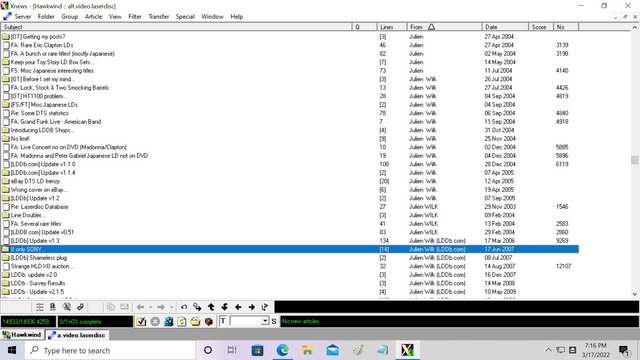640x360 pixels.
Task: Expand the 'LDDb - Survey Results' thread folder
Action: tap(6, 283)
